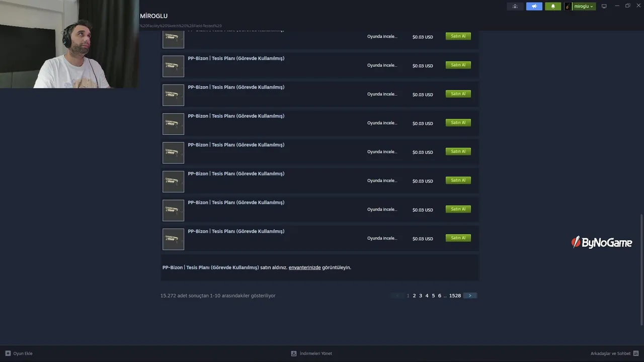
Task: Open İndirmeleri Yönet downloads manager text
Action: (315, 353)
